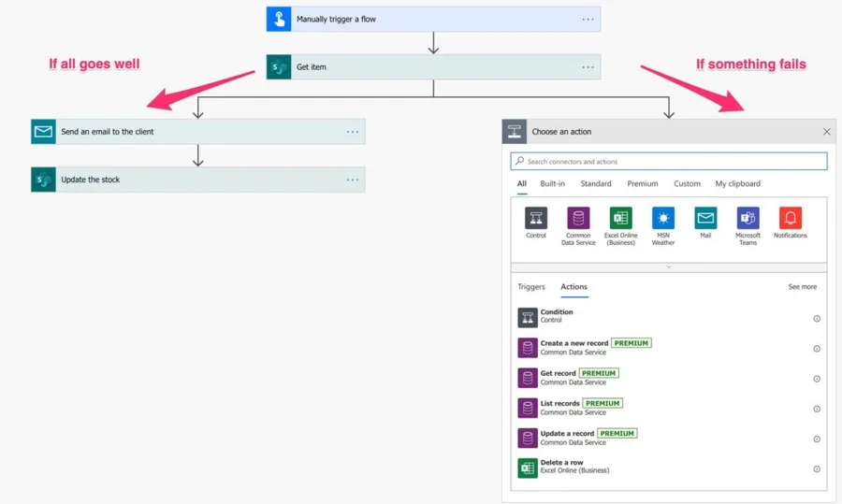Pick the Notifications connector icon
Image resolution: width=842 pixels, height=504 pixels.
pyautogui.click(x=791, y=219)
